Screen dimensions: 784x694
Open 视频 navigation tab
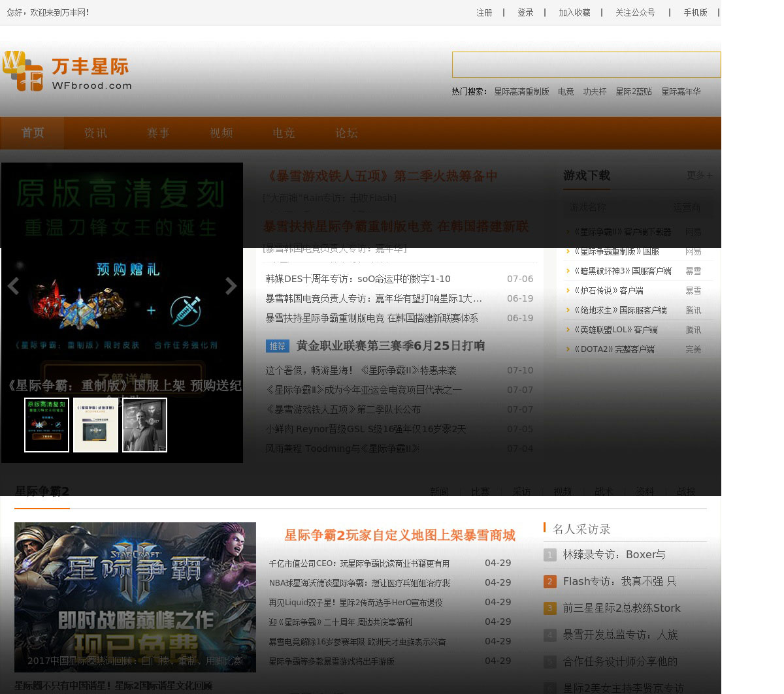coord(221,133)
